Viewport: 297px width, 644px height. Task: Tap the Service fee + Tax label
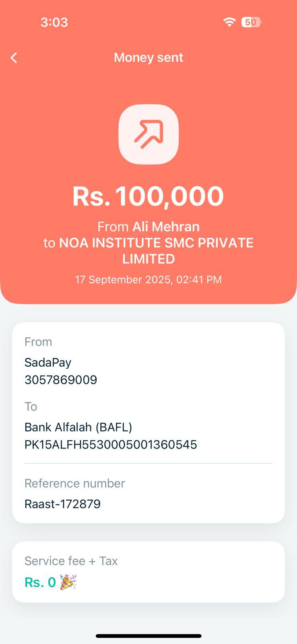pos(71,561)
